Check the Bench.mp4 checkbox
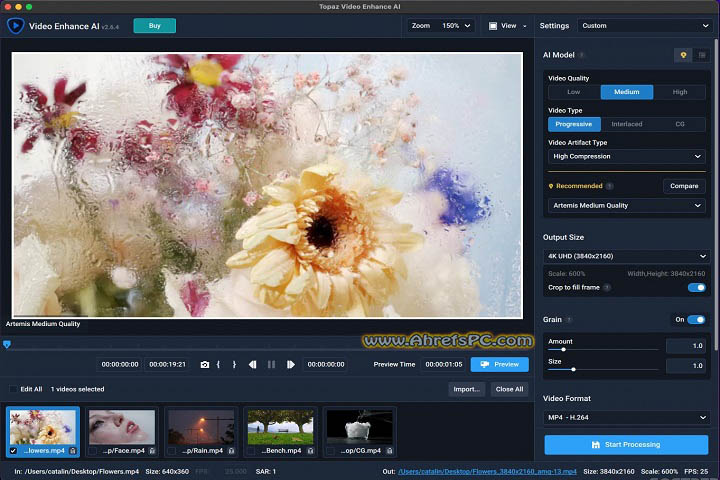The height and width of the screenshot is (480, 720). [x=251, y=451]
